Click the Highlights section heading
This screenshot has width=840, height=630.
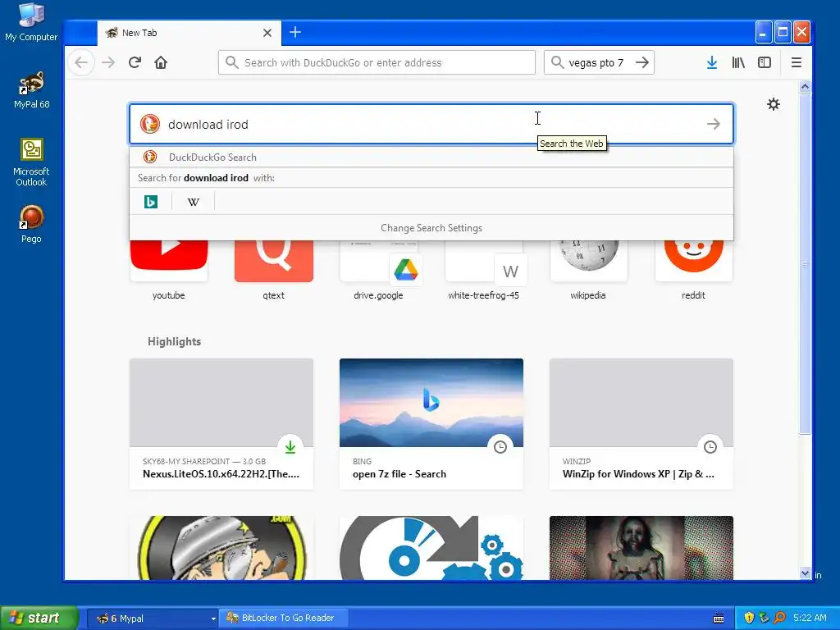[x=174, y=341]
